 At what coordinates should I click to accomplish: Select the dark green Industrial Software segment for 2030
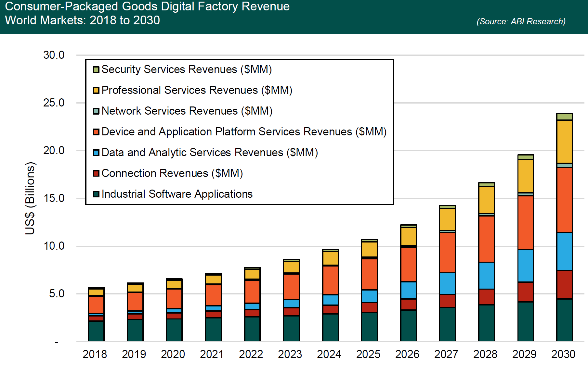point(564,320)
